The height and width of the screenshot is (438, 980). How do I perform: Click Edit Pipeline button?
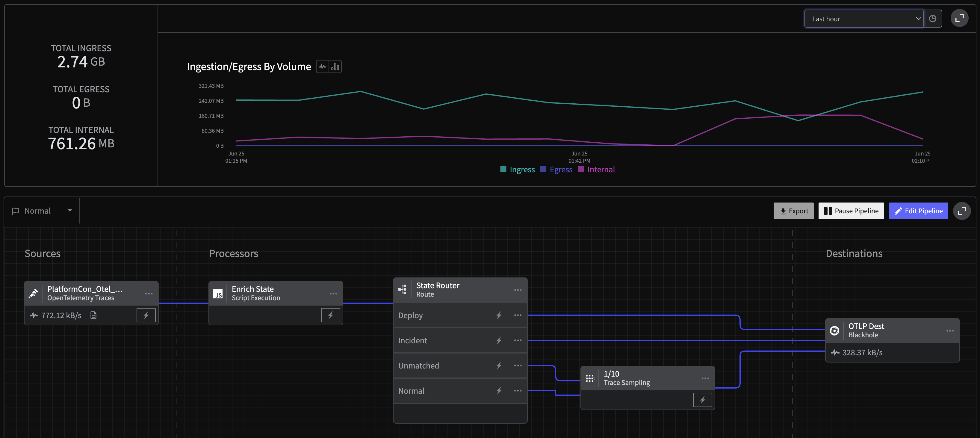(x=918, y=211)
